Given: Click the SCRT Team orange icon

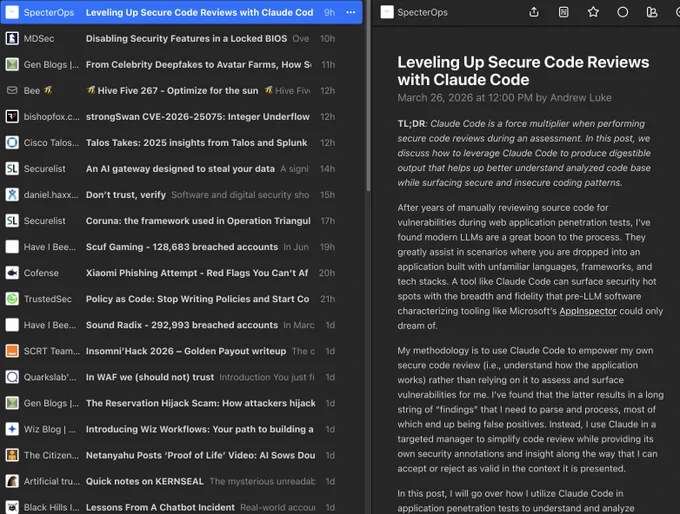Looking at the screenshot, I should [x=12, y=350].
